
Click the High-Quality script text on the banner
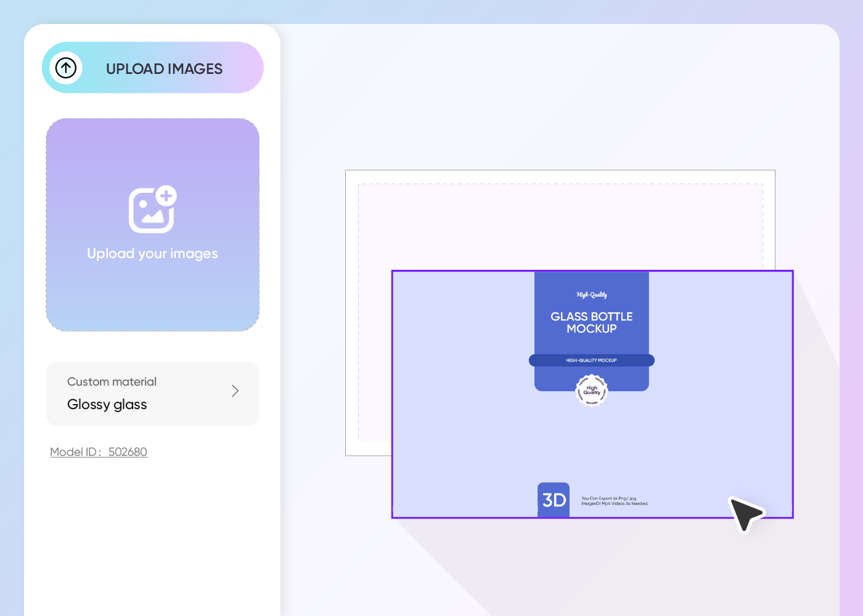(x=591, y=294)
